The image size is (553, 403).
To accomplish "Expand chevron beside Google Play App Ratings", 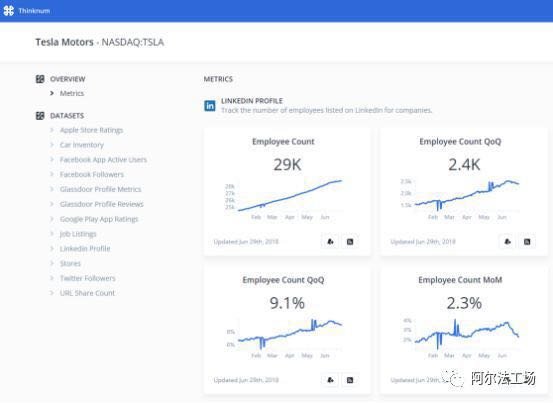I will coord(52,219).
